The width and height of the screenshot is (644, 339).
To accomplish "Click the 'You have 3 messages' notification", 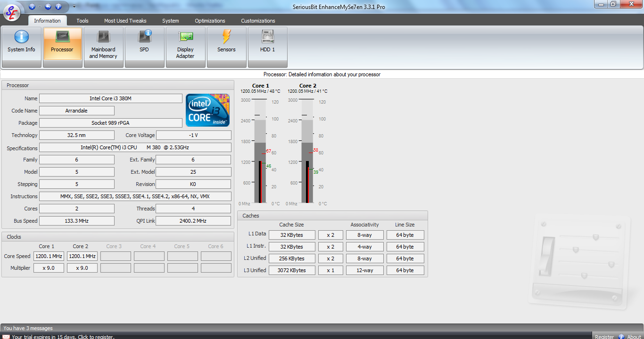I will [28, 328].
